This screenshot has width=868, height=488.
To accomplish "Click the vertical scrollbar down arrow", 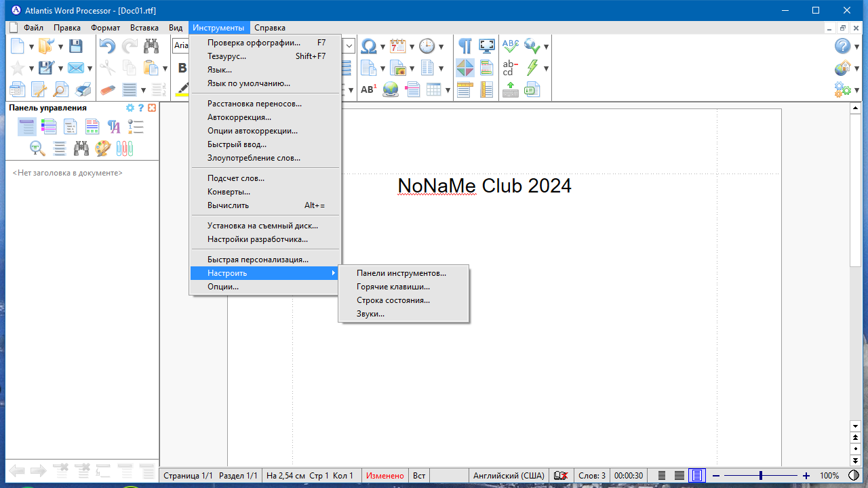I will (x=856, y=426).
